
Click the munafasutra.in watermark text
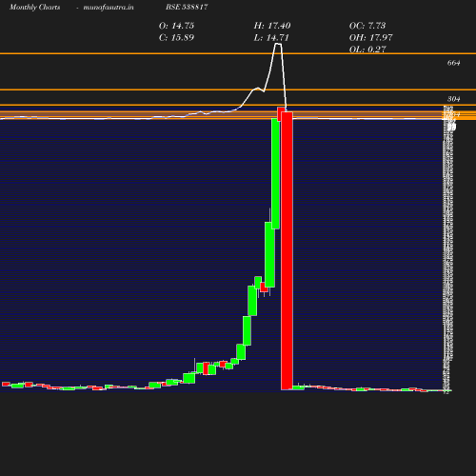pyautogui.click(x=109, y=7)
